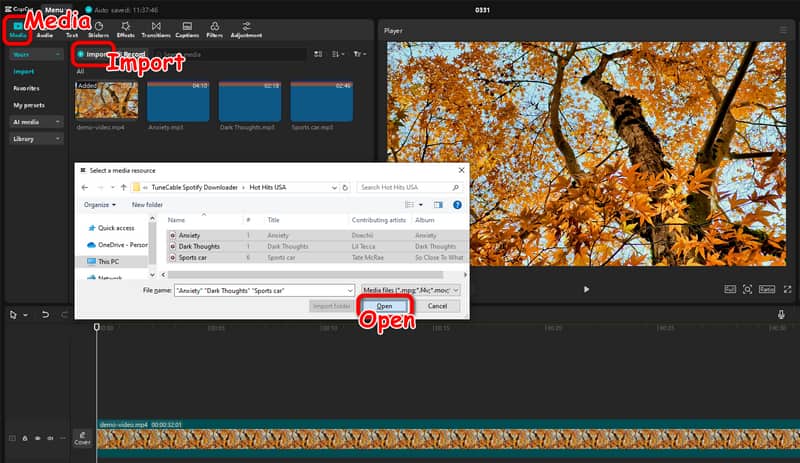Image resolution: width=800 pixels, height=463 pixels.
Task: Click the Up one level arrow in dialog
Action: [x=123, y=187]
